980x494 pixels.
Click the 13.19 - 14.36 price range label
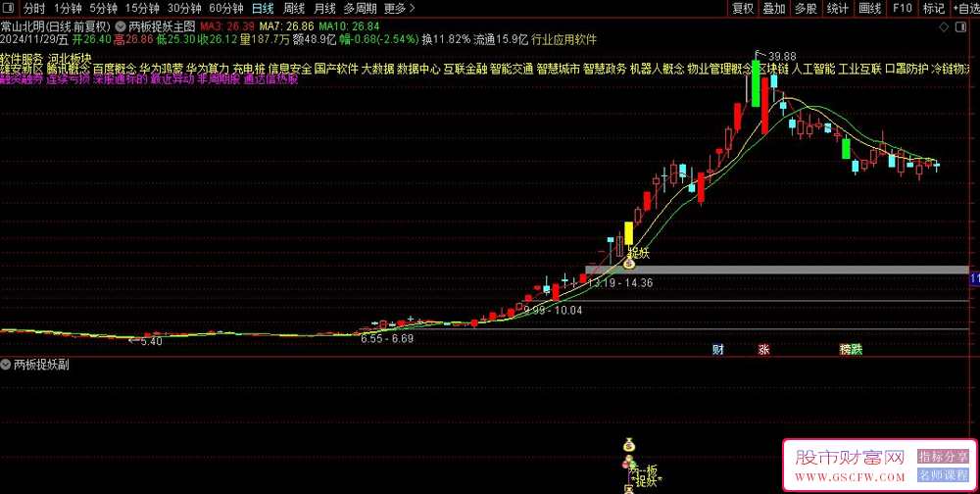[620, 282]
